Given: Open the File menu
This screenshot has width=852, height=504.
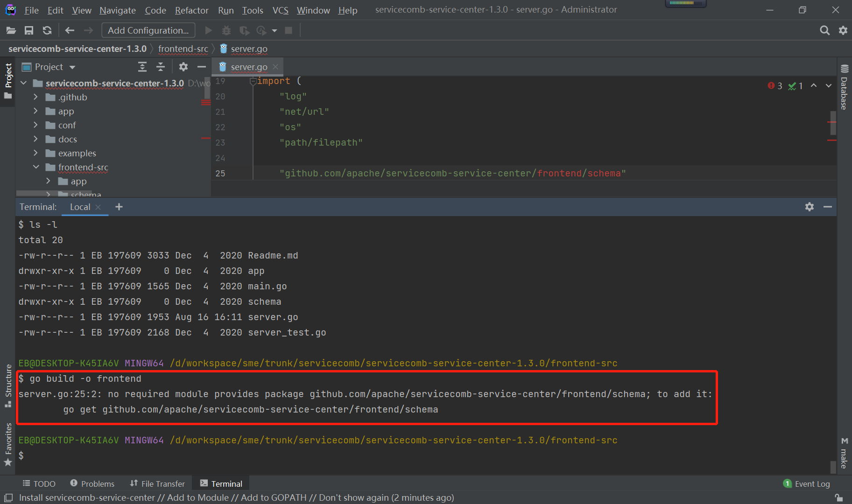Looking at the screenshot, I should (x=31, y=10).
